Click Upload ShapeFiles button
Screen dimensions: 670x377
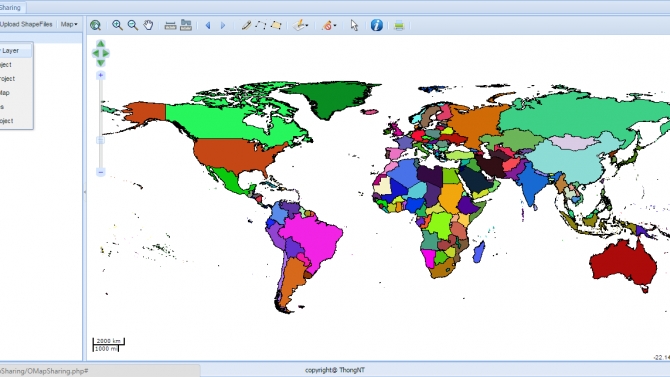point(26,24)
